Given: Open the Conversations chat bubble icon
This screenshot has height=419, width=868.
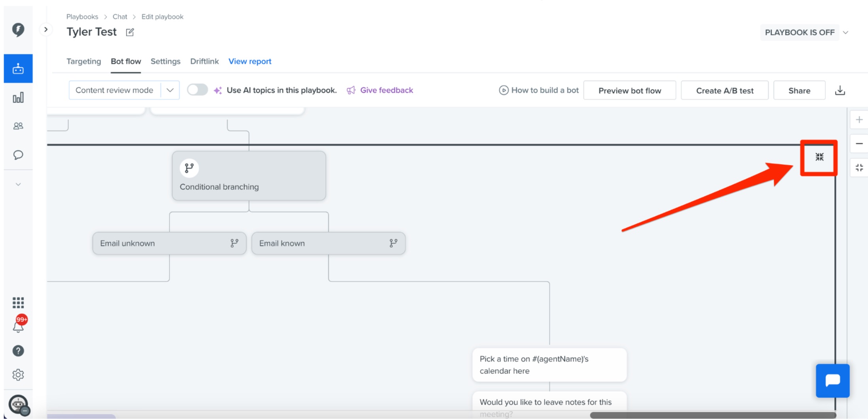Looking at the screenshot, I should pyautogui.click(x=18, y=155).
